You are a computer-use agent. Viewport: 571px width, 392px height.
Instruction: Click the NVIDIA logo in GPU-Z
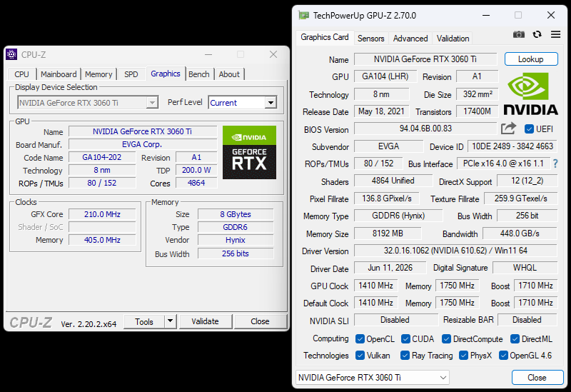point(530,94)
